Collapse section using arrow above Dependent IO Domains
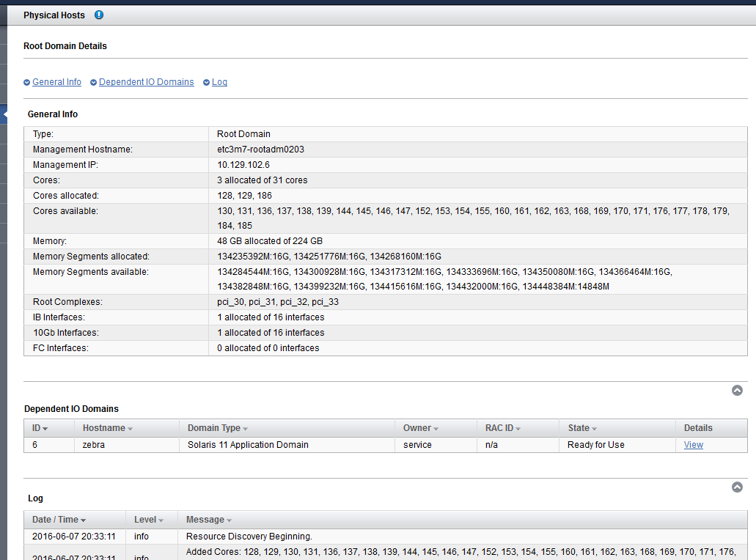Image resolution: width=756 pixels, height=560 pixels. 737,391
